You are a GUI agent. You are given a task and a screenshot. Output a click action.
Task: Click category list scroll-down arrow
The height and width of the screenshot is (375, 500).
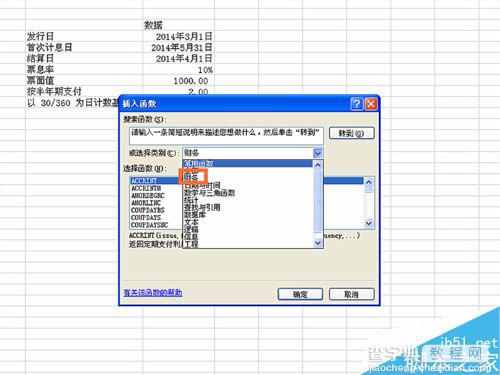318,243
